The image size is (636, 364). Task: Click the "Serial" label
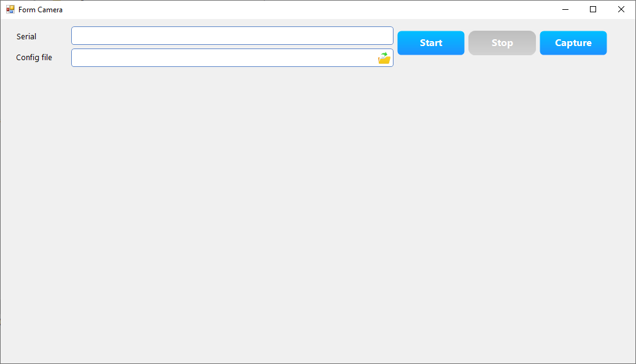point(26,37)
